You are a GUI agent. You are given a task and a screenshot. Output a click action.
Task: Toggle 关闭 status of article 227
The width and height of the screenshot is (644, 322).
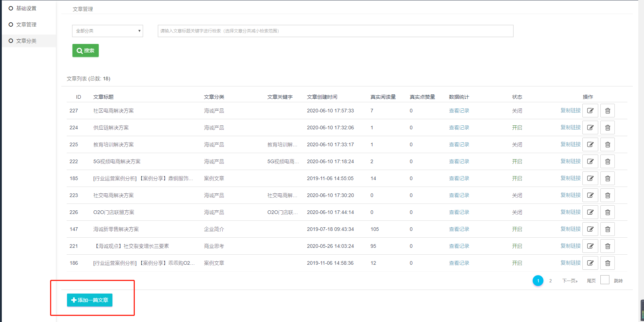coord(517,111)
